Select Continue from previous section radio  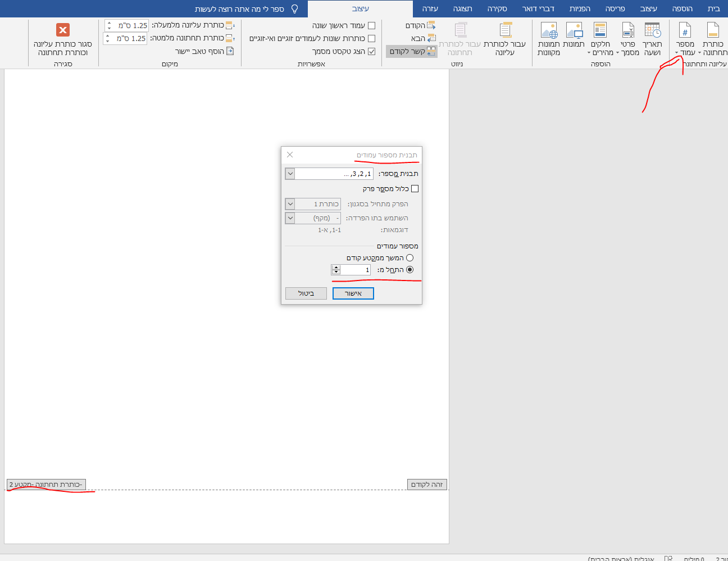pyautogui.click(x=410, y=258)
